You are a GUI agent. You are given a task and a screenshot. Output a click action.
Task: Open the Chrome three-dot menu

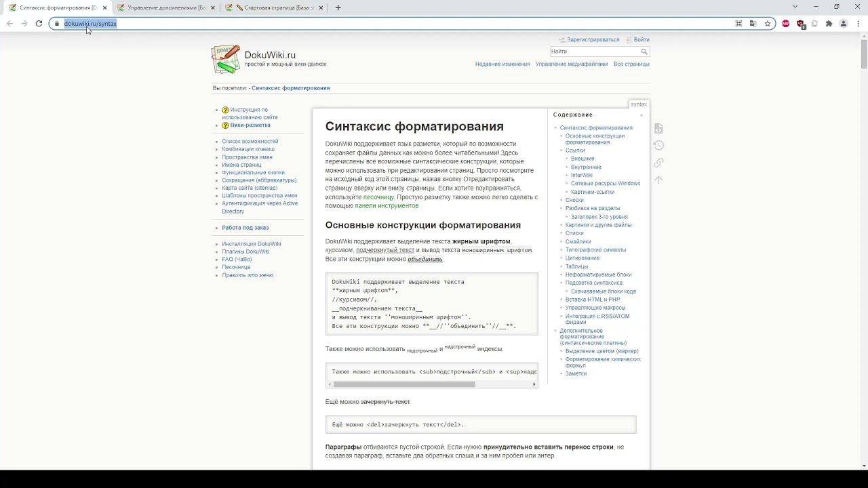coord(858,23)
